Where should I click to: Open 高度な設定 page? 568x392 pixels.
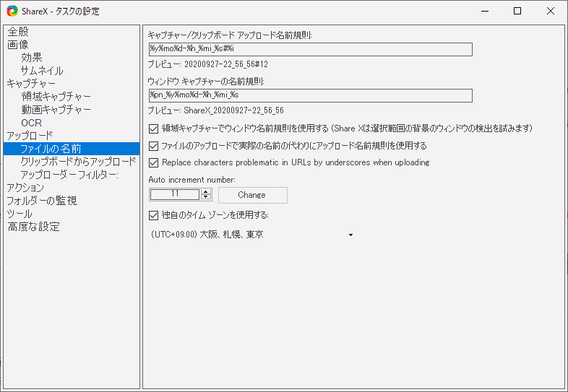pos(34,227)
